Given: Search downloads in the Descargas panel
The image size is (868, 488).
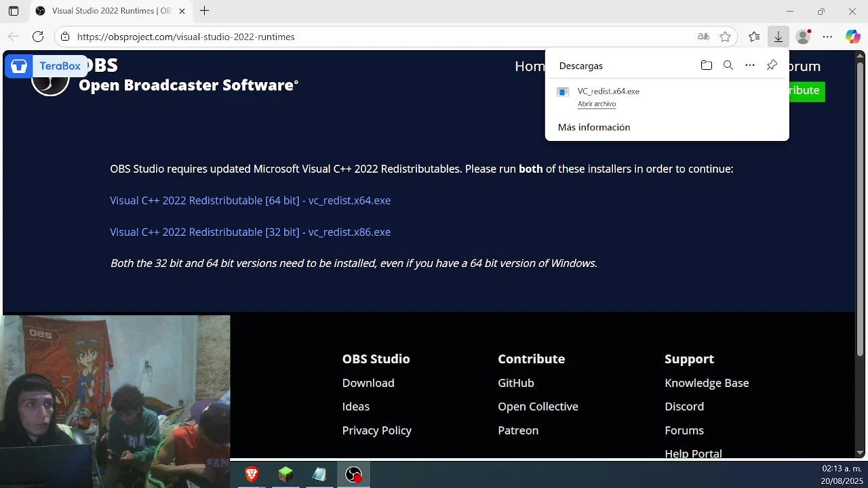Looking at the screenshot, I should tap(728, 65).
